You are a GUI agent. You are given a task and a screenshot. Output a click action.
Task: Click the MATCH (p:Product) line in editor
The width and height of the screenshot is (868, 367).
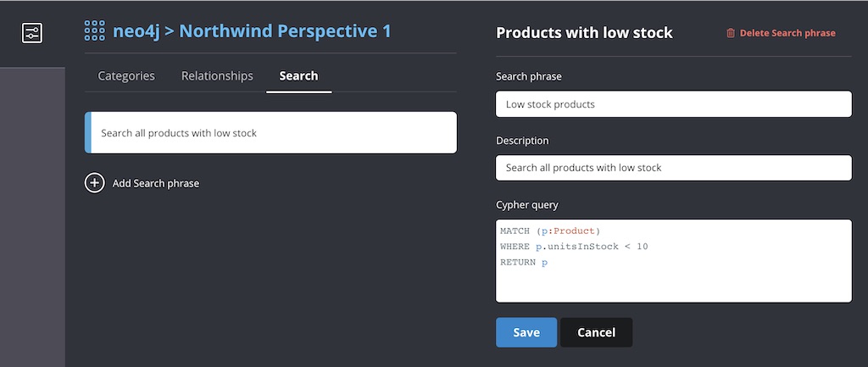[550, 231]
